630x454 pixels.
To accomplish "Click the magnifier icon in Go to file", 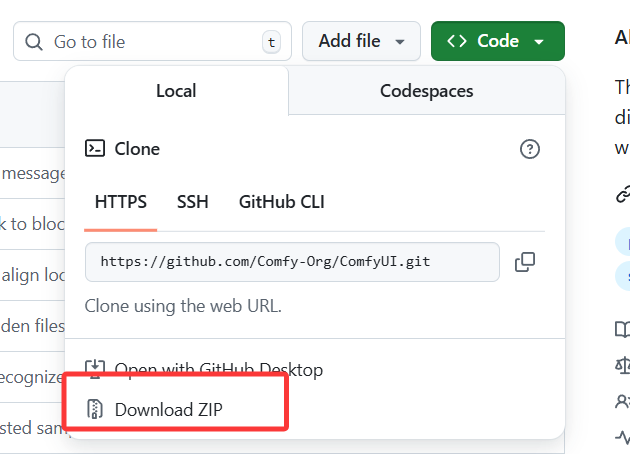I will click(35, 42).
